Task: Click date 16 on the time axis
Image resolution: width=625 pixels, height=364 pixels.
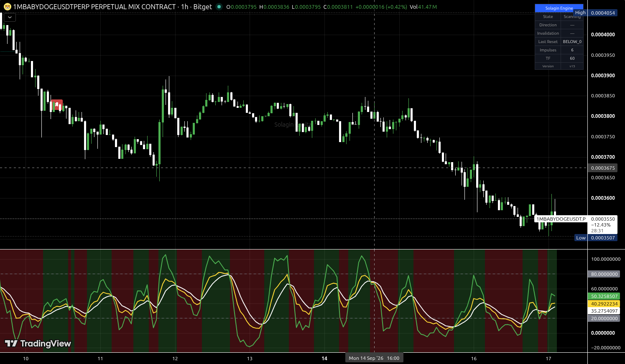Action: click(x=474, y=359)
